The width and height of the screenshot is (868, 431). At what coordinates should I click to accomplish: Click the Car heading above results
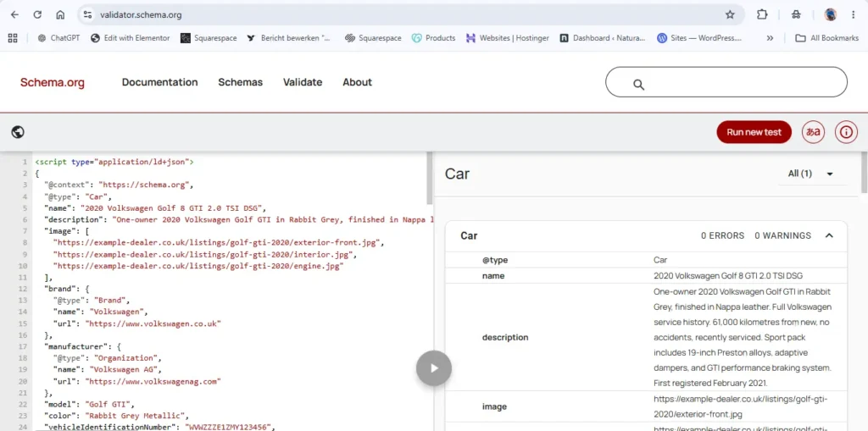[457, 174]
